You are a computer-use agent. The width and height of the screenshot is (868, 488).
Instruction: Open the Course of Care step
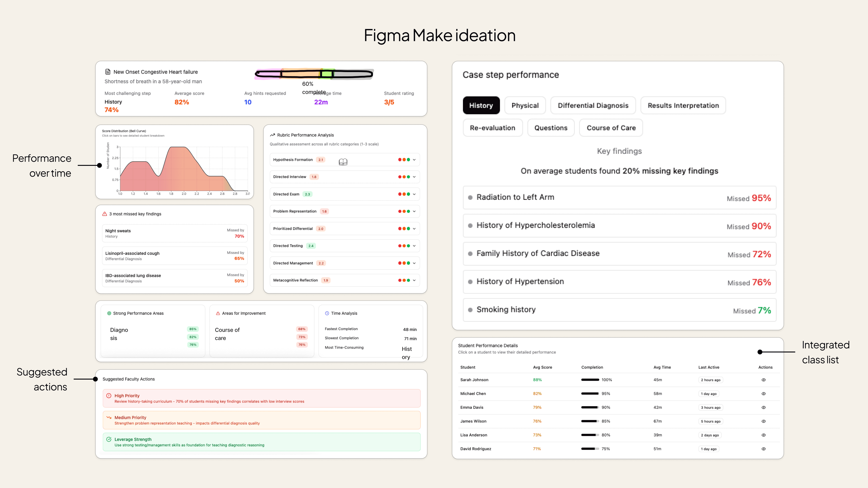click(611, 128)
